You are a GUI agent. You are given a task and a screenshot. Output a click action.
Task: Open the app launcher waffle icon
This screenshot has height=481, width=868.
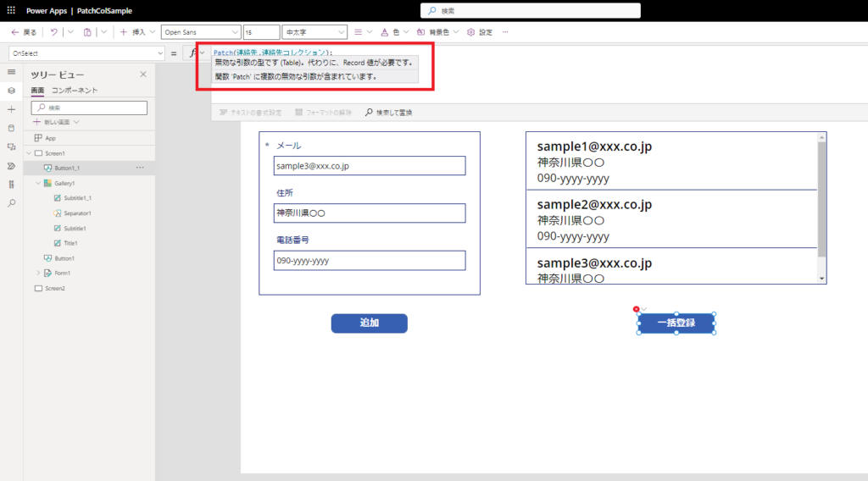click(x=11, y=10)
